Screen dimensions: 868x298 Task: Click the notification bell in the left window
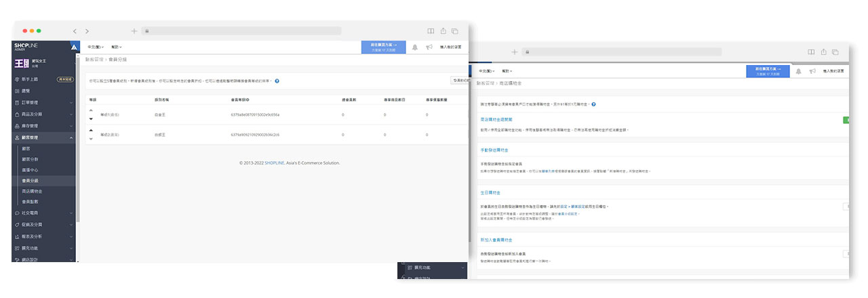(x=415, y=47)
